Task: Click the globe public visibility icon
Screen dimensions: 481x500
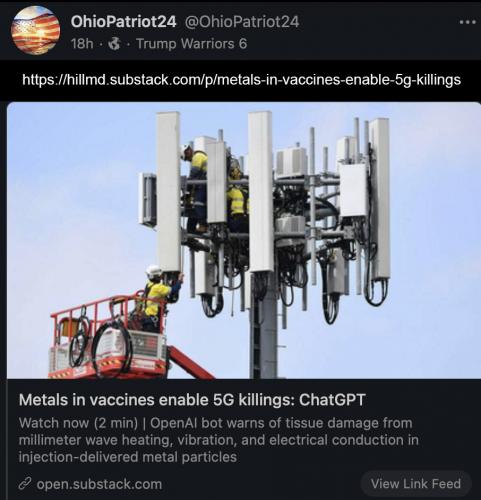Action: (x=114, y=44)
